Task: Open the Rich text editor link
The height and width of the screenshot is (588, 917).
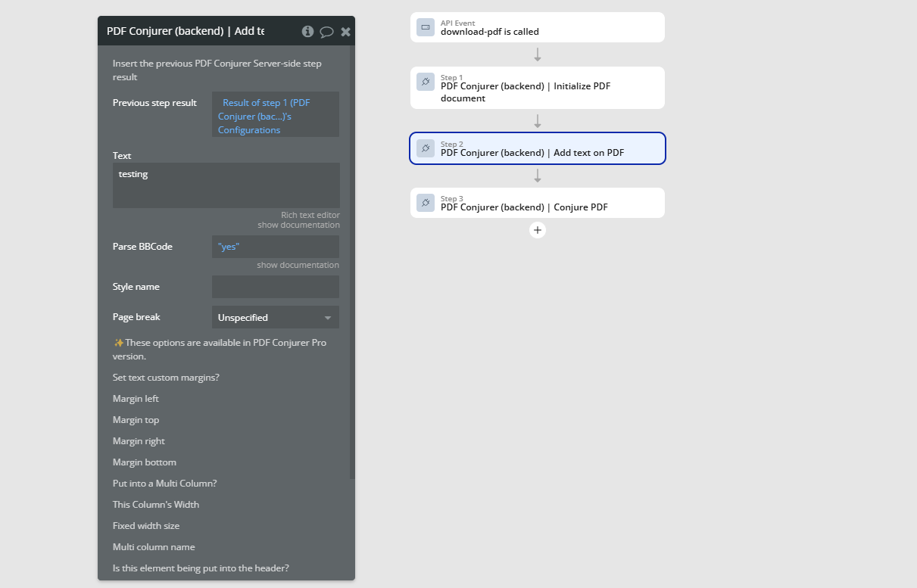Action: 310,215
